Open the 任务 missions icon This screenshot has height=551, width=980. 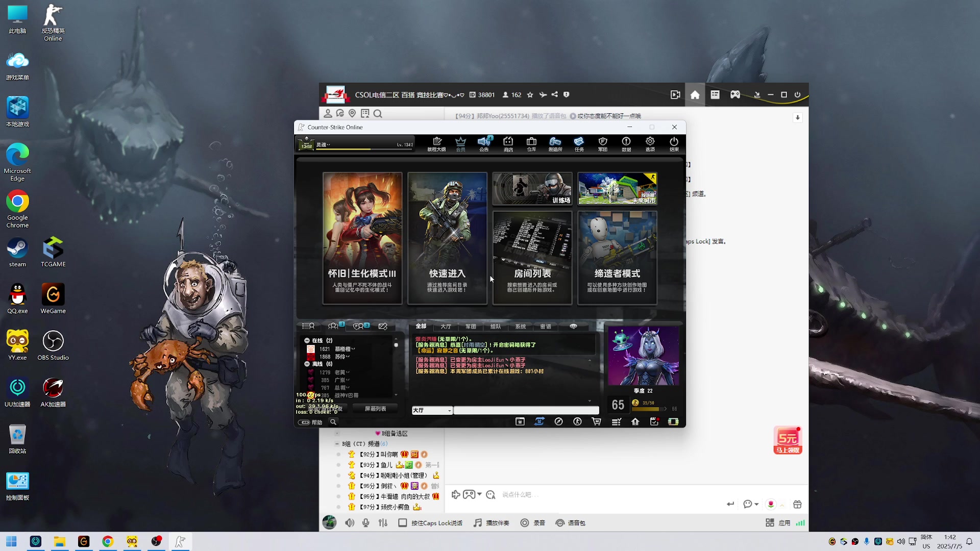[x=579, y=144]
